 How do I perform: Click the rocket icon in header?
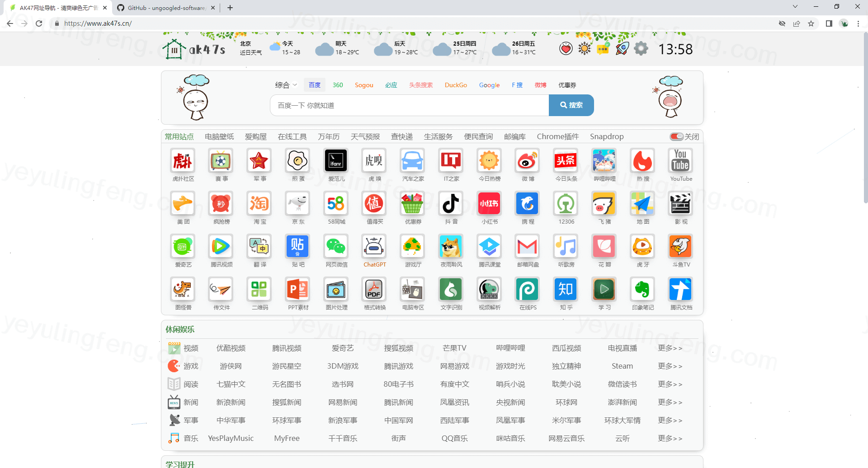[x=622, y=48]
